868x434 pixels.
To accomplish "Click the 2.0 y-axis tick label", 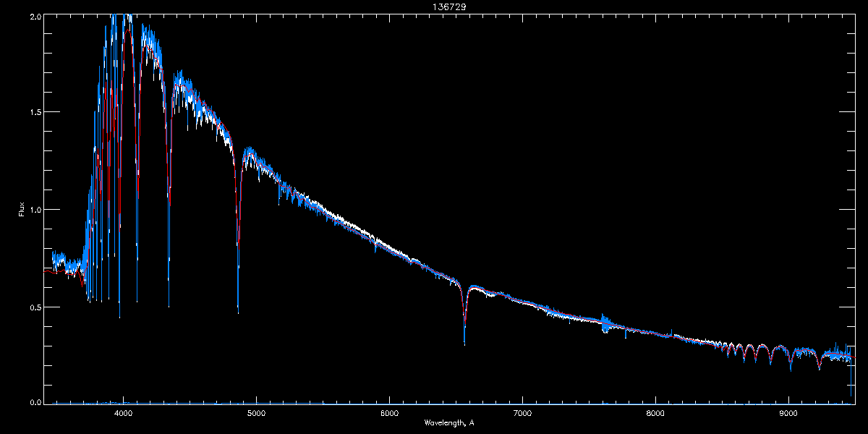I will click(x=35, y=16).
